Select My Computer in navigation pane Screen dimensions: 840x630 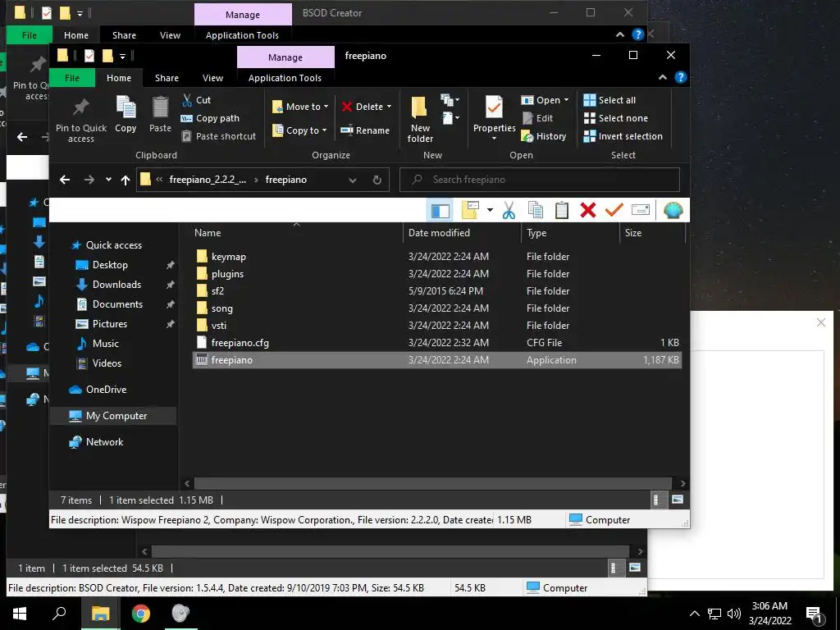pyautogui.click(x=113, y=416)
